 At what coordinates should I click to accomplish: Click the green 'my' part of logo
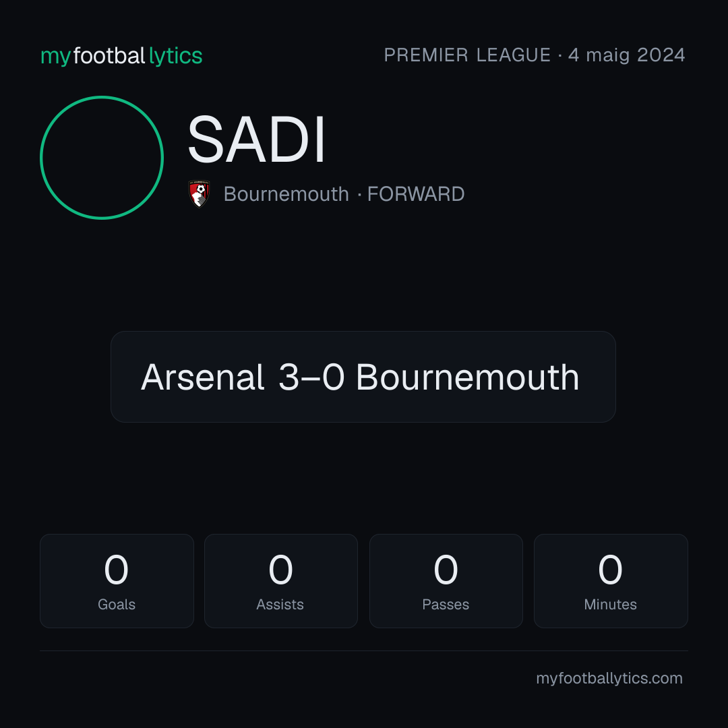pos(56,57)
